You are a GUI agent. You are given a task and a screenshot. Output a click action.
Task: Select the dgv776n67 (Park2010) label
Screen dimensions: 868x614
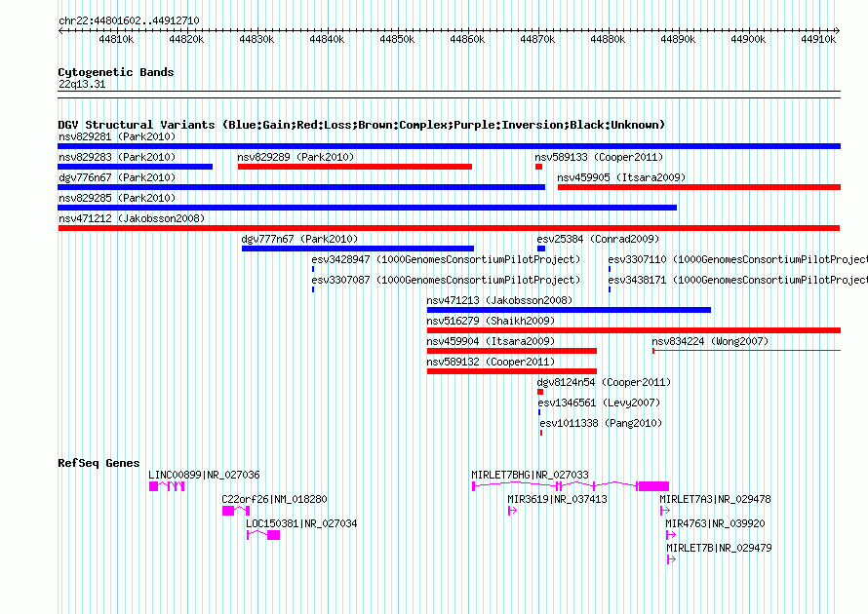117,177
